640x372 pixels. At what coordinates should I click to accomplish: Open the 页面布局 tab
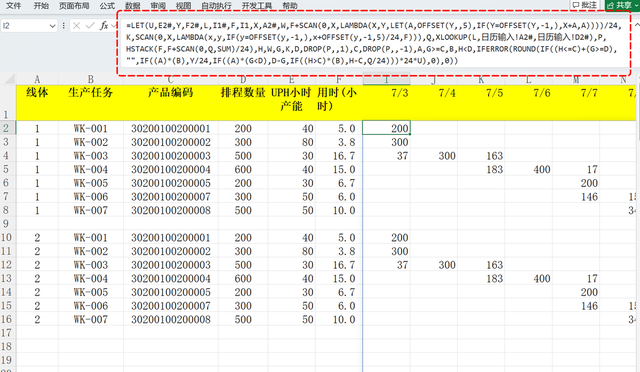pos(74,6)
